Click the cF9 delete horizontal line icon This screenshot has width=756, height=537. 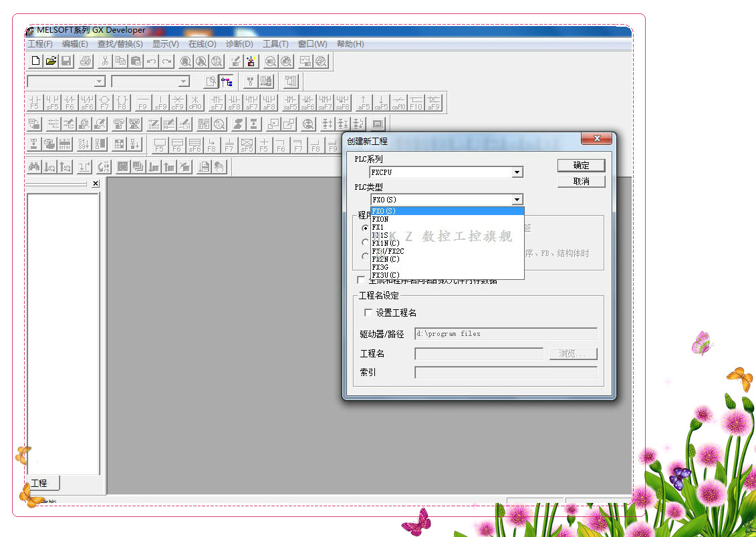(177, 103)
